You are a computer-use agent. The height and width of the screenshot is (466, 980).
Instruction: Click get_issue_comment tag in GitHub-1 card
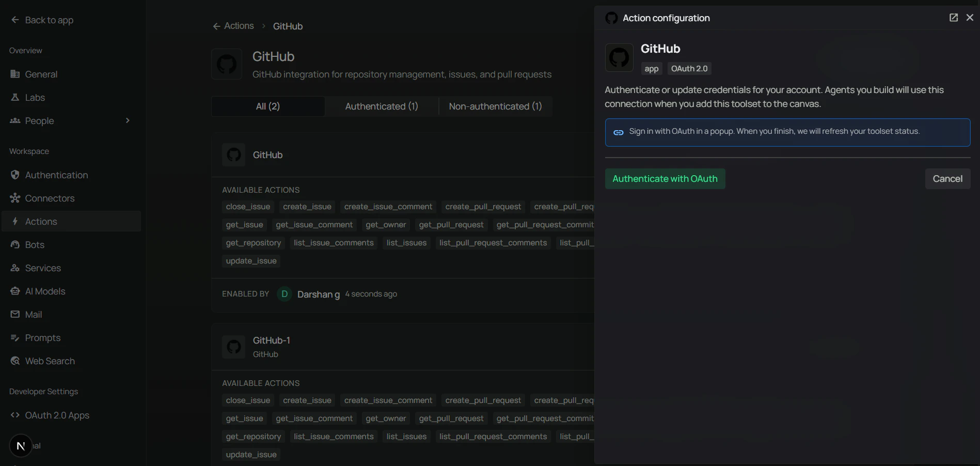[x=314, y=418]
